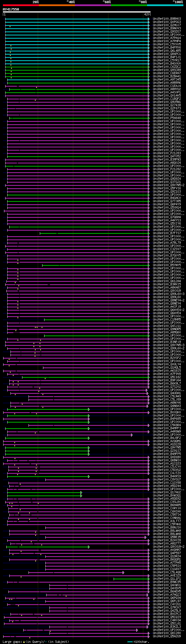Screen dimensions: 186x644
Task: Select hit UniRef100_B9RH03
Action: (x=167, y=19)
